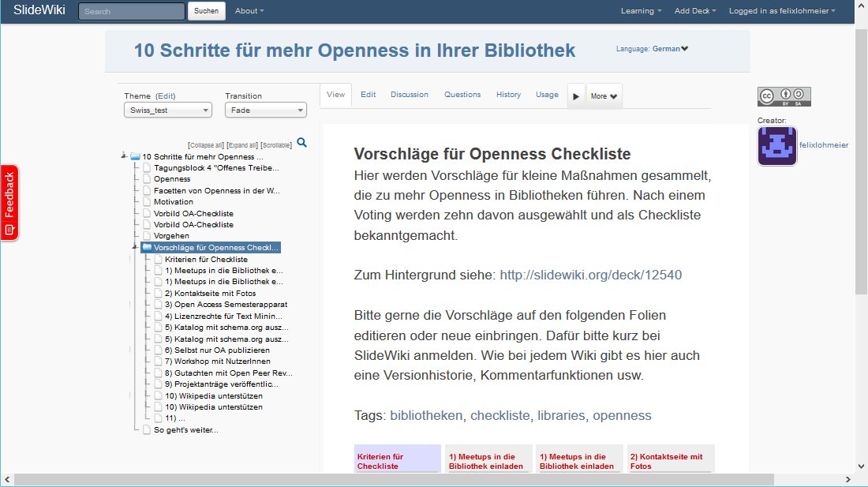
Task: Click the horizontal scrollbar right arrow
Action: pos(847,479)
